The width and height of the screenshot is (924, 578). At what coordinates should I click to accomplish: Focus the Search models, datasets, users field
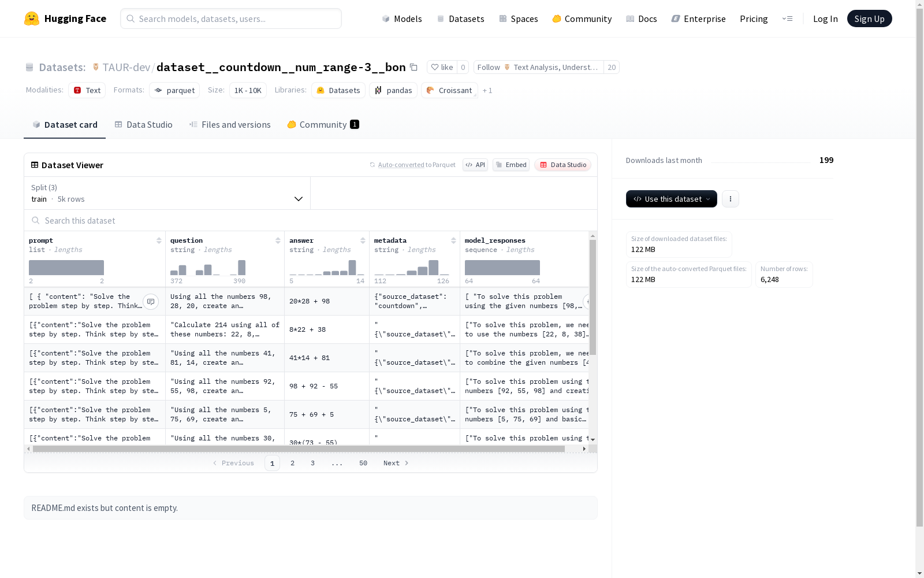coord(231,18)
